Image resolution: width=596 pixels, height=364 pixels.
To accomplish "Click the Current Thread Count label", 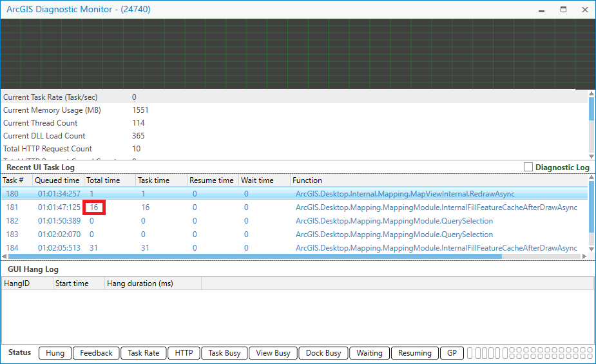I will click(x=41, y=123).
